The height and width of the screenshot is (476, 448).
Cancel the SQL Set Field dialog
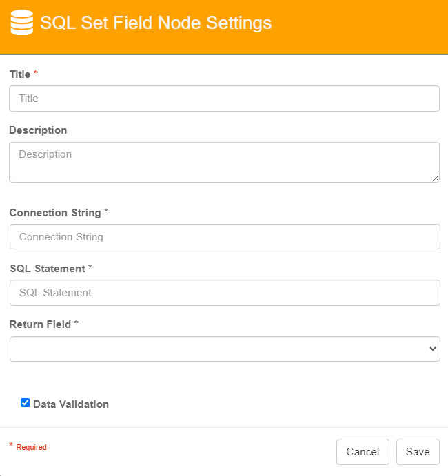coord(363,452)
